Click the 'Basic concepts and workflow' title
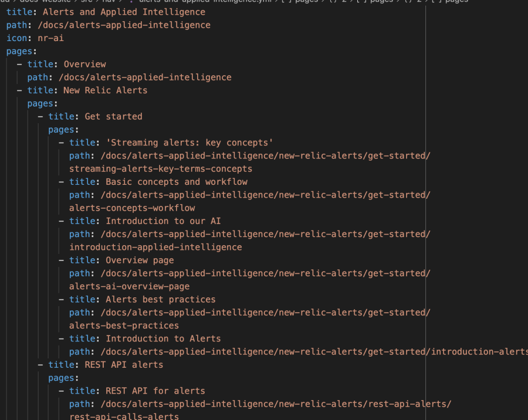The width and height of the screenshot is (528, 420). click(x=177, y=182)
